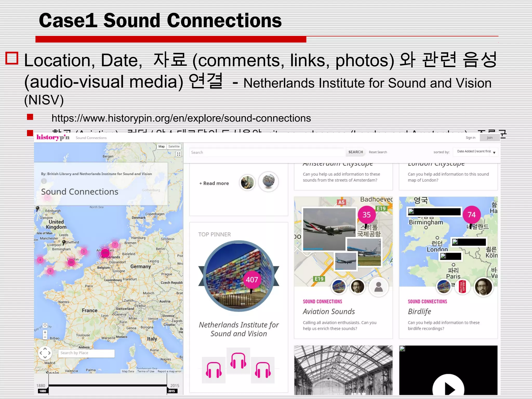
Task: Click the 2015 timeline end handle
Action: pos(172,391)
